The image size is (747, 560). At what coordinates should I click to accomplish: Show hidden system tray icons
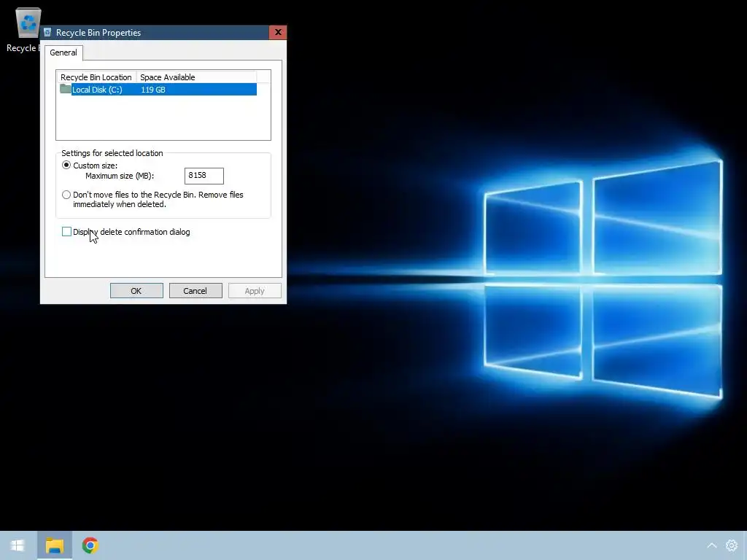[x=712, y=545]
